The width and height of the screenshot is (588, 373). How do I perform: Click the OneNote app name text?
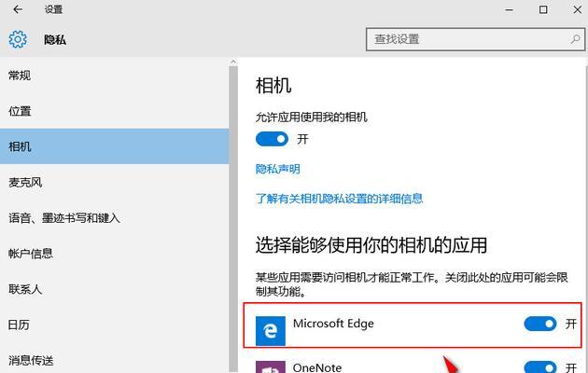[317, 367]
